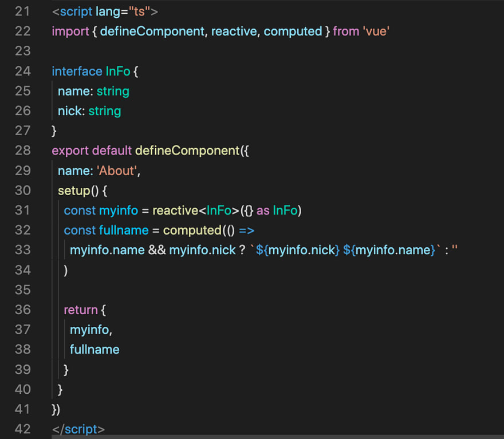Click the 'from' keyword on line 22
Image resolution: width=504 pixels, height=439 pixels.
[346, 31]
